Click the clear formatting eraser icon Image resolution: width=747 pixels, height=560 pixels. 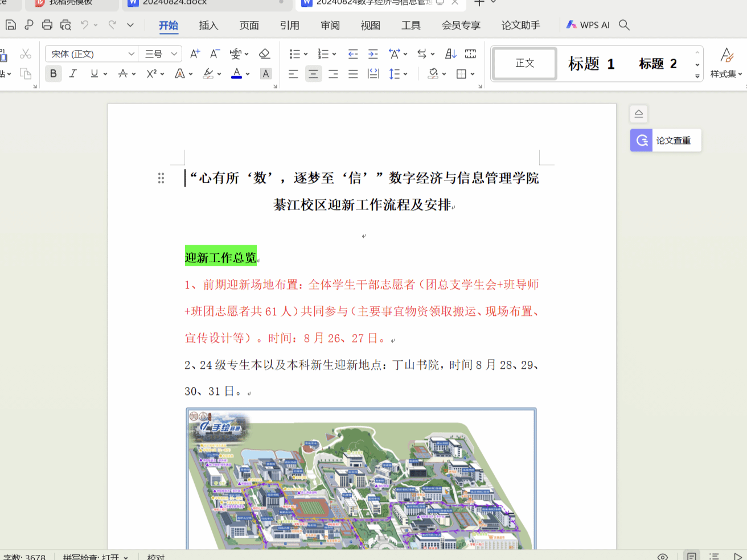point(264,54)
